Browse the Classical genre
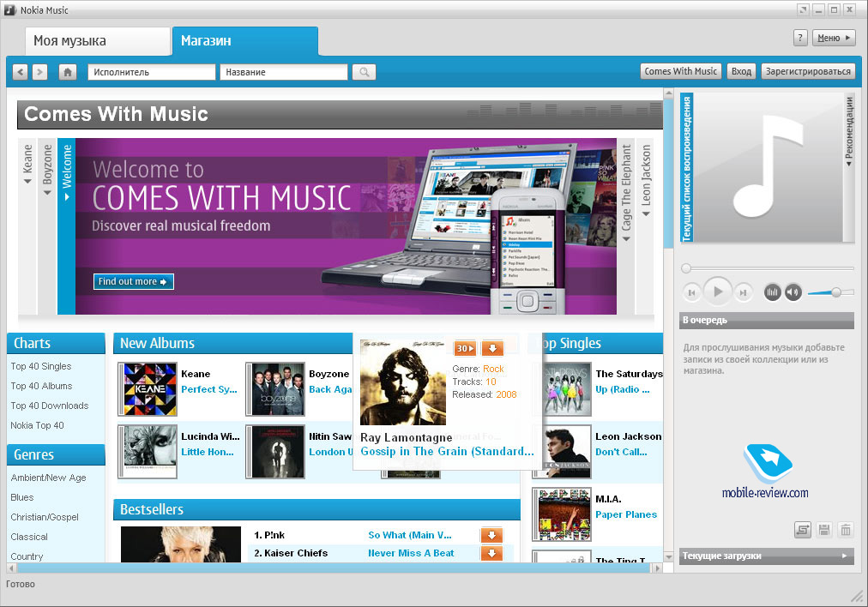 29,537
